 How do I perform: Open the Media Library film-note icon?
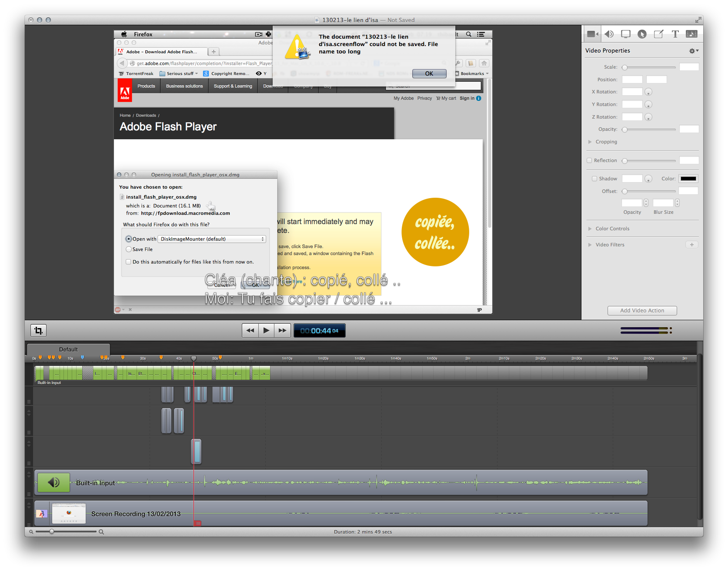point(691,34)
